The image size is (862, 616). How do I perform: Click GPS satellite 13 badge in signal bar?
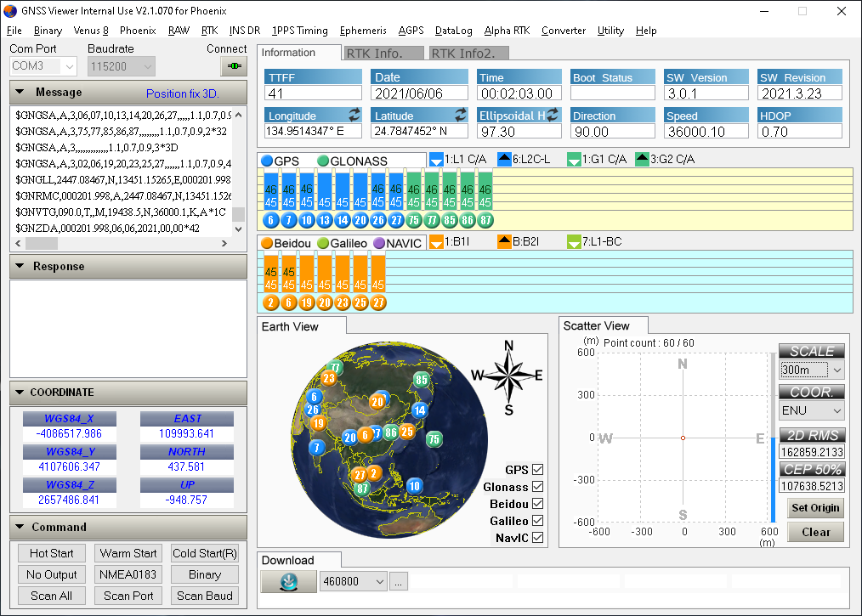[x=325, y=221]
